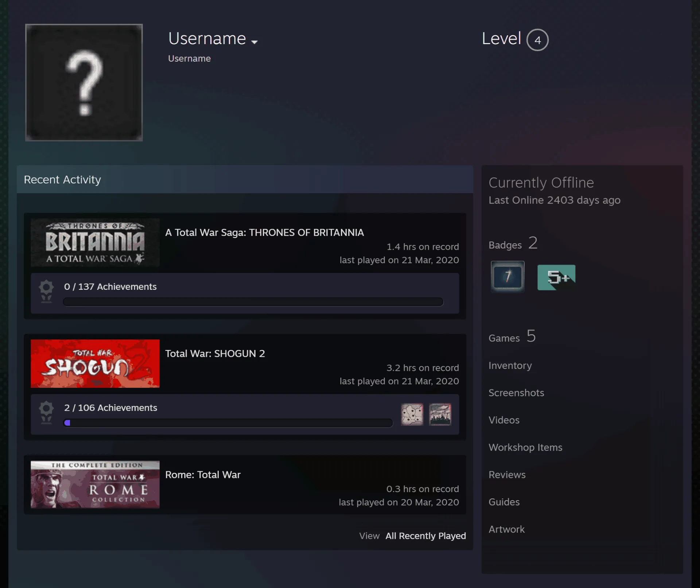700x588 pixels.
Task: Open the Badges section link
Action: 513,244
